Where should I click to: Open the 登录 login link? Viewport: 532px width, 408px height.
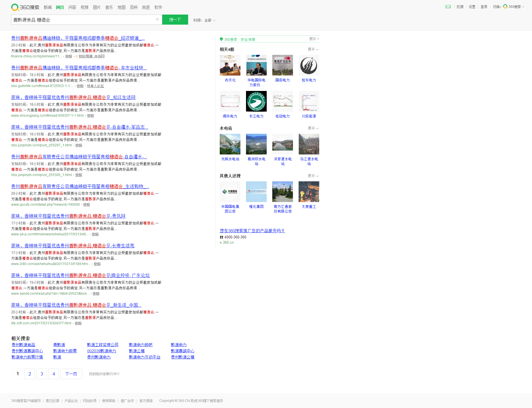point(484,7)
